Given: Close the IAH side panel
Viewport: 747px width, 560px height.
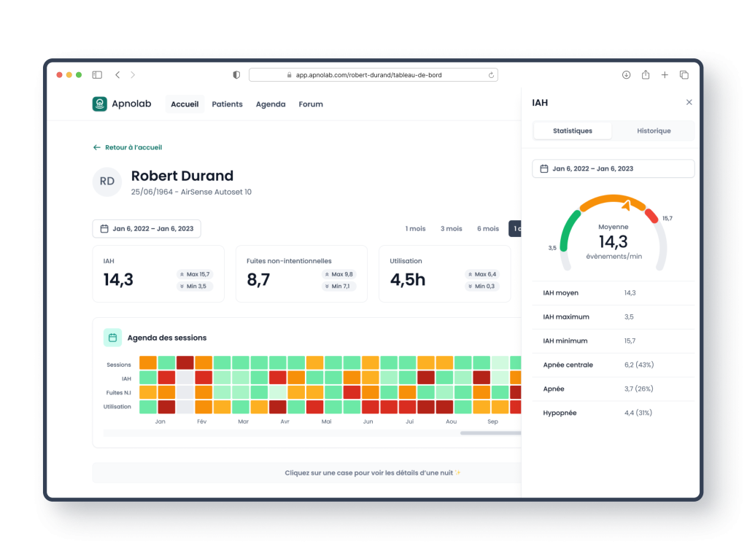Looking at the screenshot, I should [689, 103].
